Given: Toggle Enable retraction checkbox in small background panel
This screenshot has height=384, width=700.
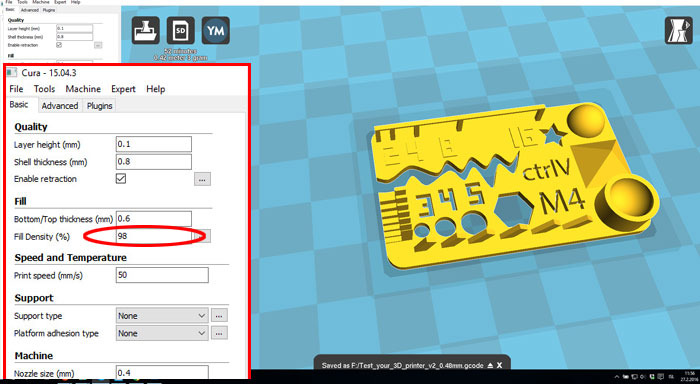Looking at the screenshot, I should pyautogui.click(x=59, y=45).
